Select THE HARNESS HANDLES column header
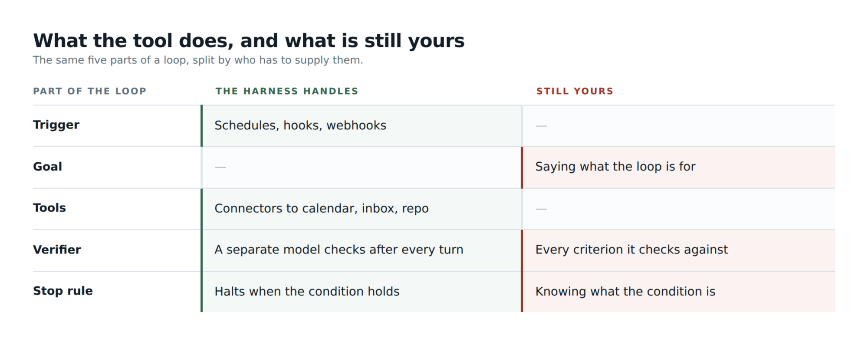Viewport: 868px width, 345px height. [x=287, y=91]
